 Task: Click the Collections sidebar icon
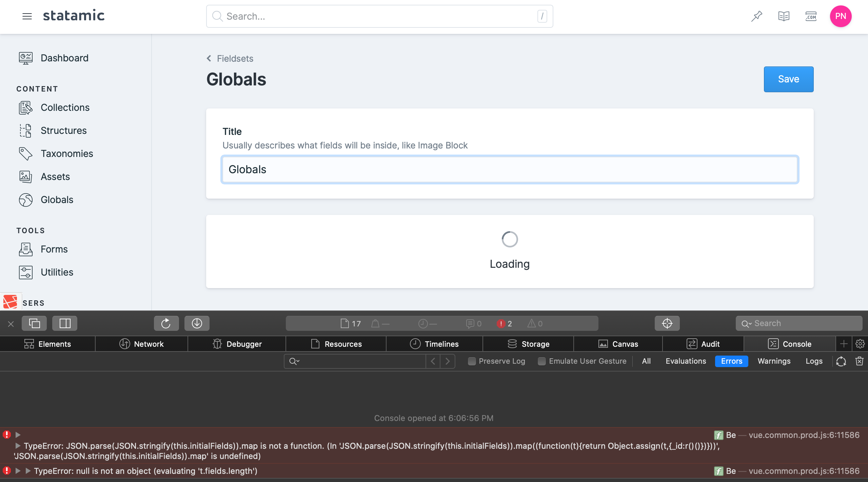point(26,107)
